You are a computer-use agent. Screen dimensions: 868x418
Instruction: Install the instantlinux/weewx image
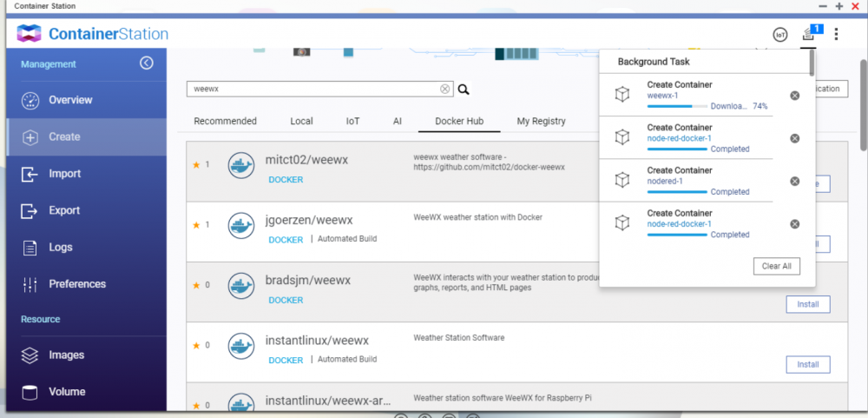(x=808, y=365)
